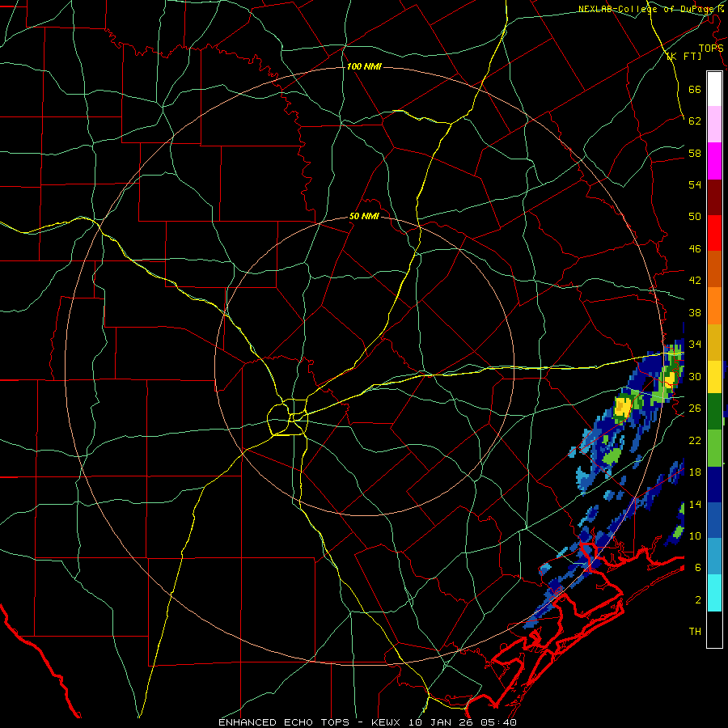Click the "KEWX" radar site identifier
This screenshot has height=728, width=728.
pos(387,722)
